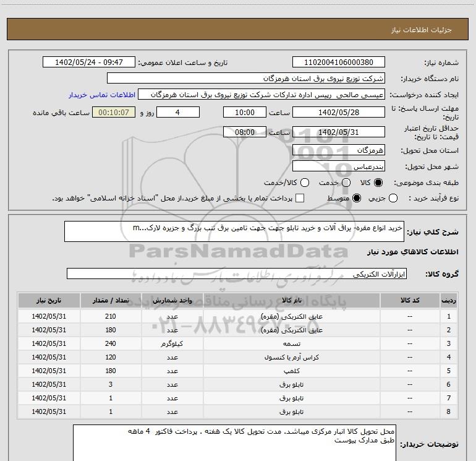Image resolution: width=476 pixels, height=461 pixels.
Task: Click the کد کالا column header
Action: [x=410, y=300]
